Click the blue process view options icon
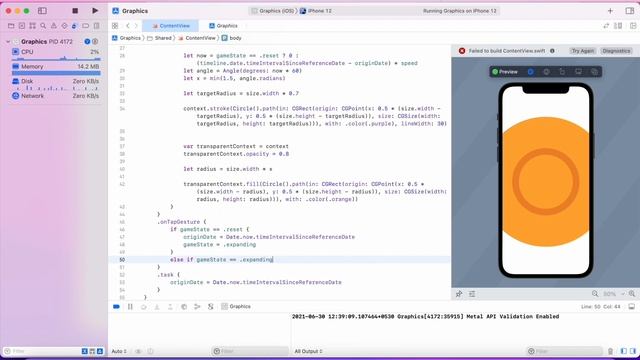Image resolution: width=640 pixels, height=360 pixels. (87, 42)
